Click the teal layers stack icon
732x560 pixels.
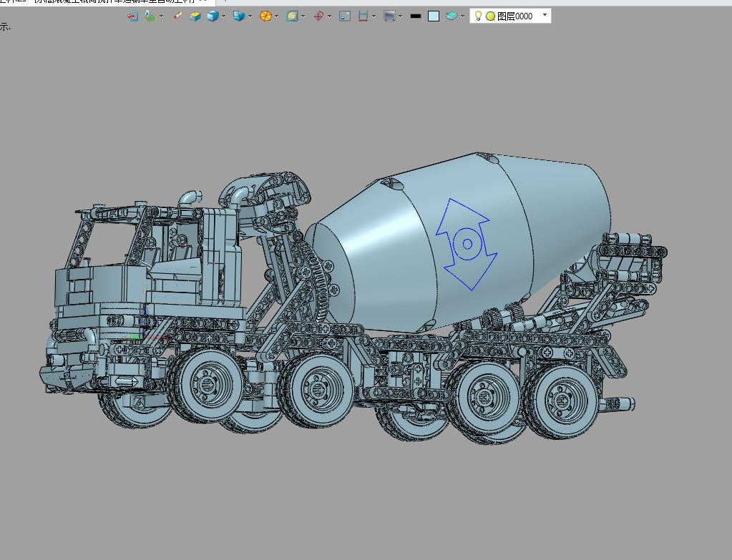452,16
